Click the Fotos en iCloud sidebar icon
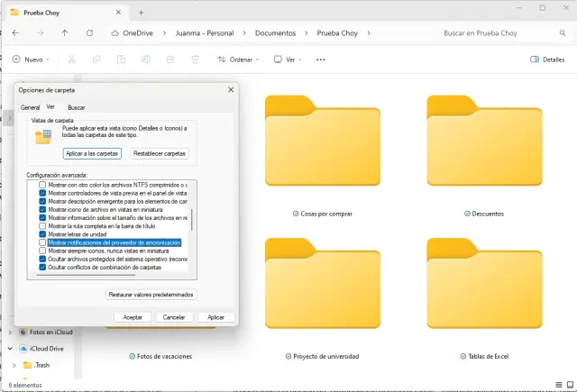Image resolution: width=577 pixels, height=392 pixels. 22,332
